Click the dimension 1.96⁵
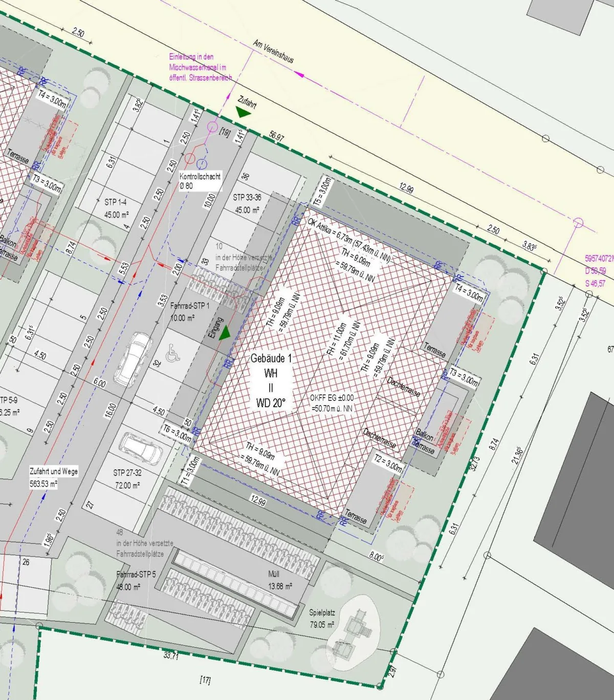614x700 pixels. 49,540
